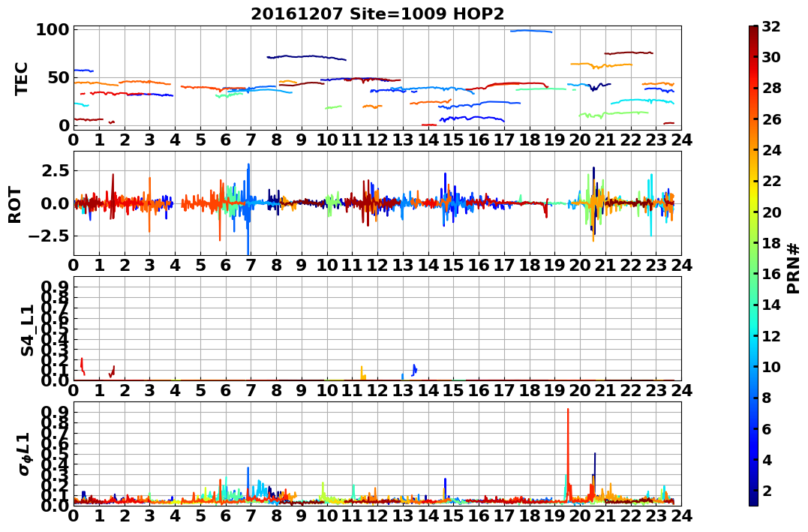The width and height of the screenshot is (808, 532).
Task: Click the light blue TEC trace near 100
Action: 531,32
